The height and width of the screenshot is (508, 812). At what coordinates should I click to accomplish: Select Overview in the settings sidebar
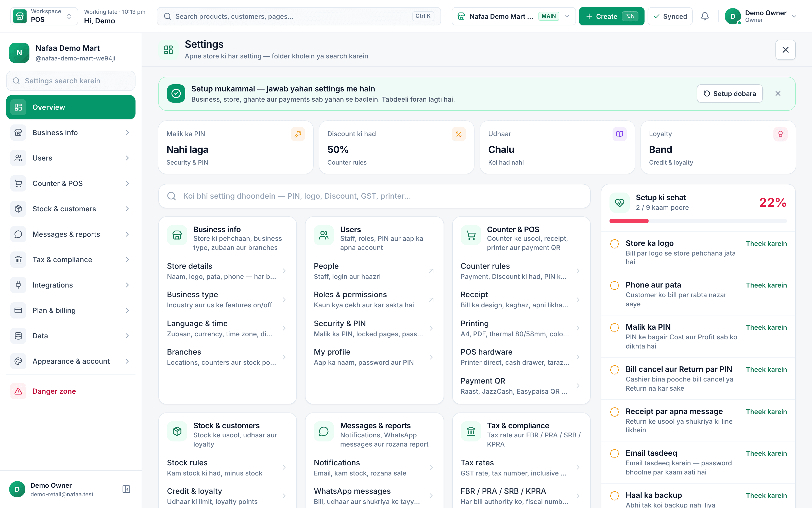click(71, 107)
